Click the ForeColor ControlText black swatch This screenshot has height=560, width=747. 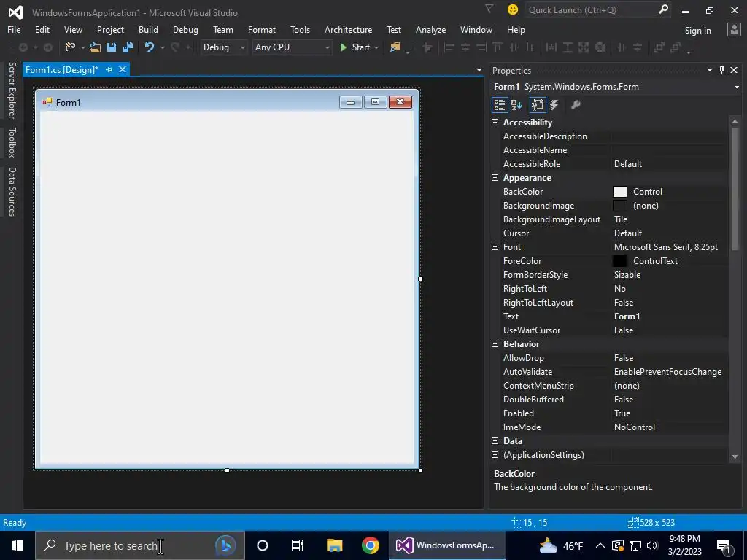coord(619,261)
